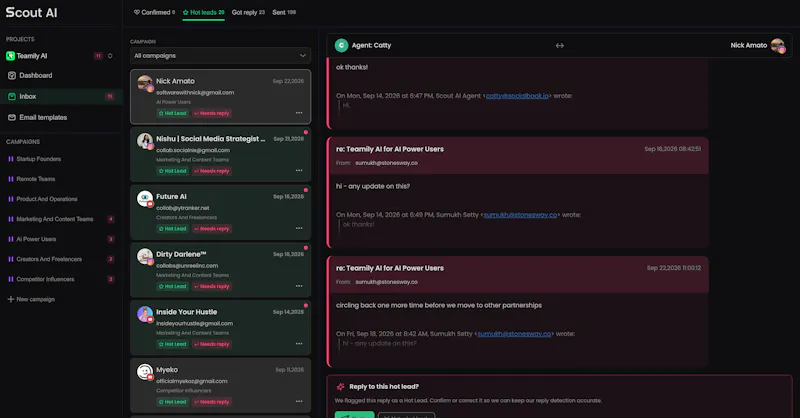Switch to the Got reply tab
Viewport: 800px width, 418px height.
click(248, 12)
